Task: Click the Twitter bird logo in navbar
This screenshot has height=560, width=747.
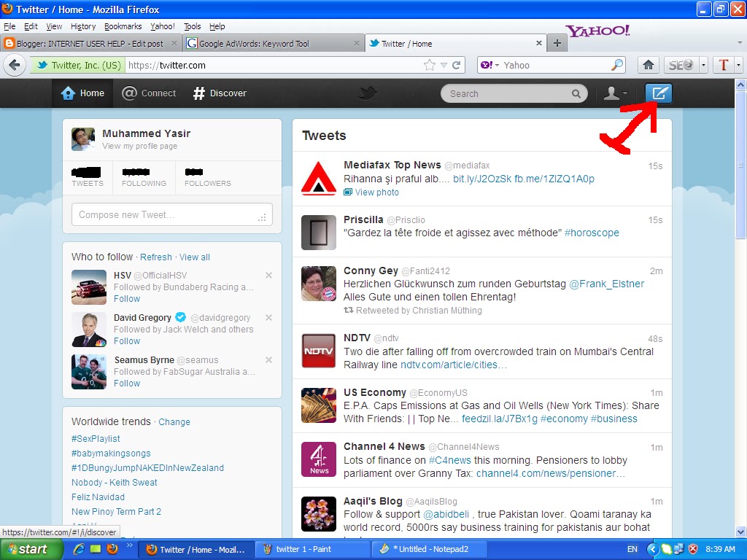Action: click(x=368, y=93)
